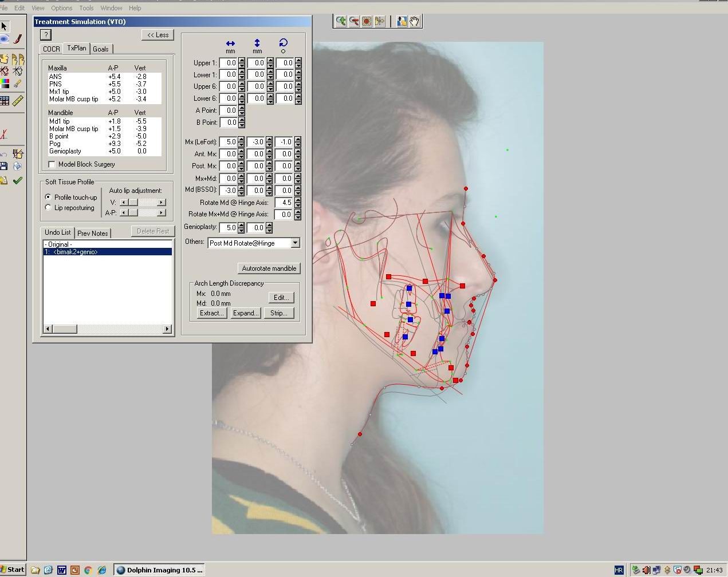Select the Profile touch-up radio button

click(x=48, y=197)
